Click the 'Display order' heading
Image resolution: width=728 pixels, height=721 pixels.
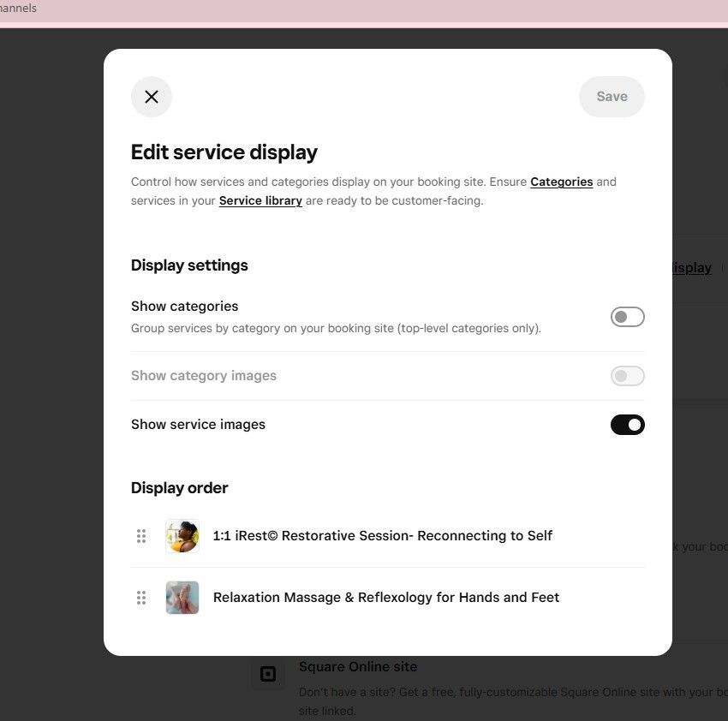pos(179,488)
